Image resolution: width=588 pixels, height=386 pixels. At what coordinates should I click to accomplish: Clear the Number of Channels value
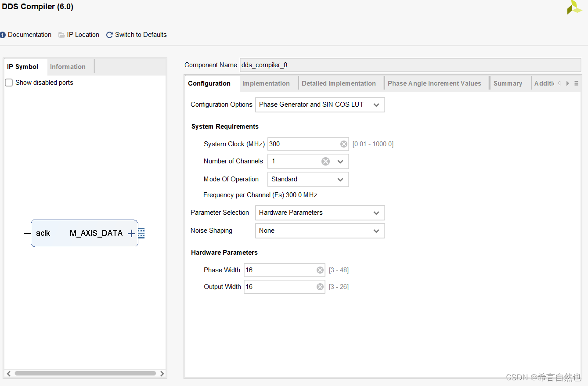(x=325, y=161)
